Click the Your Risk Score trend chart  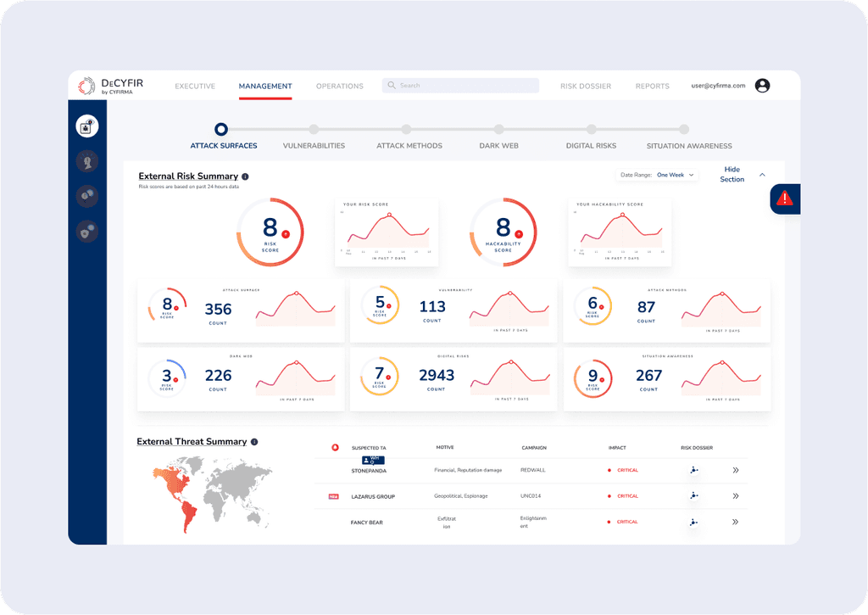coord(387,232)
